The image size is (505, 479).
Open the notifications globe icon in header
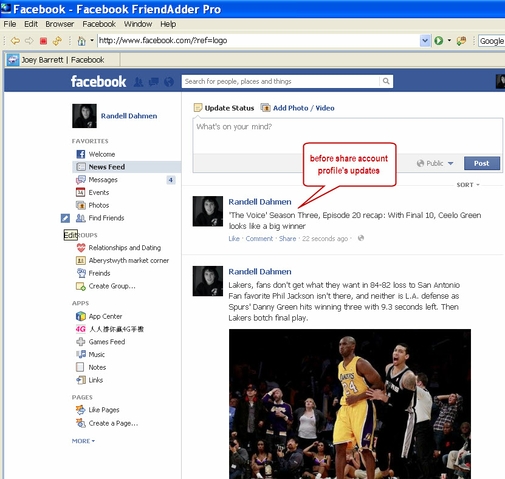(x=169, y=82)
